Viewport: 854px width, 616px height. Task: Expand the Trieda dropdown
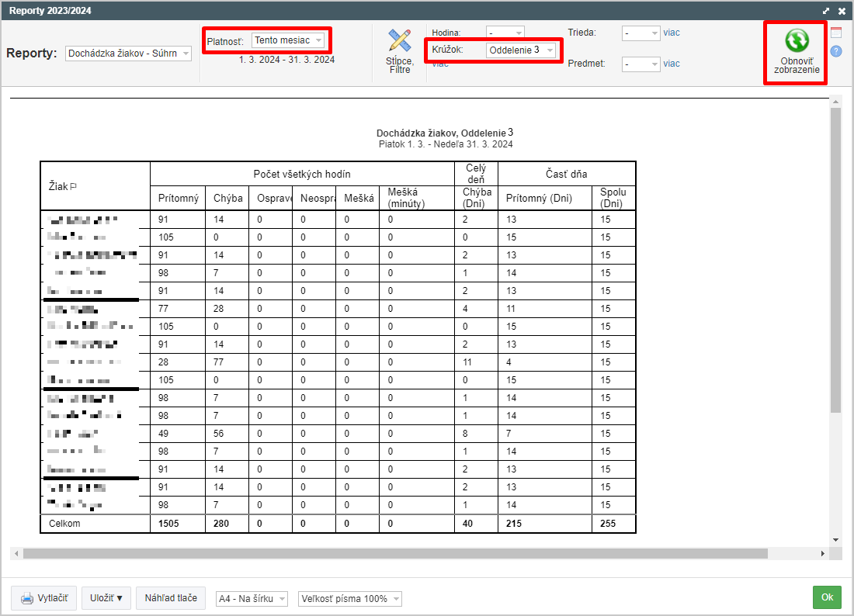pyautogui.click(x=640, y=33)
